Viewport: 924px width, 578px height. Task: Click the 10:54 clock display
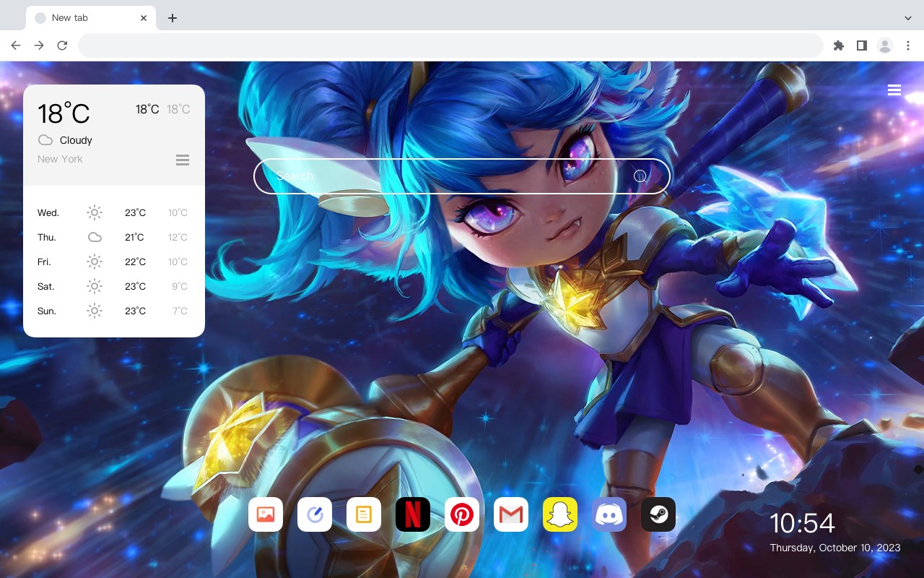[802, 523]
